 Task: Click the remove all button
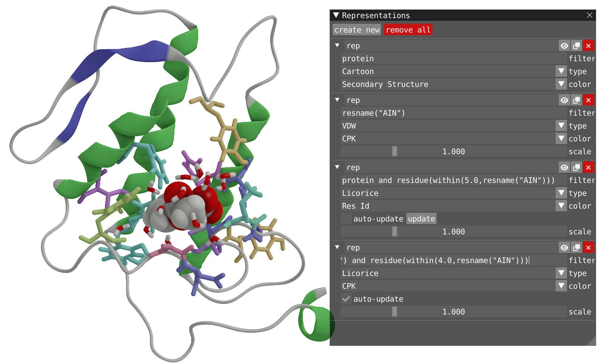coord(408,30)
